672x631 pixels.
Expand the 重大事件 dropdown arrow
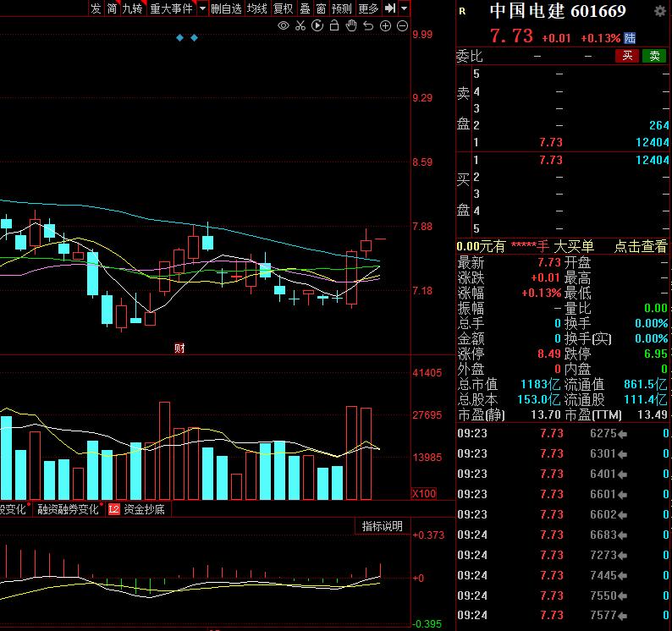202,8
